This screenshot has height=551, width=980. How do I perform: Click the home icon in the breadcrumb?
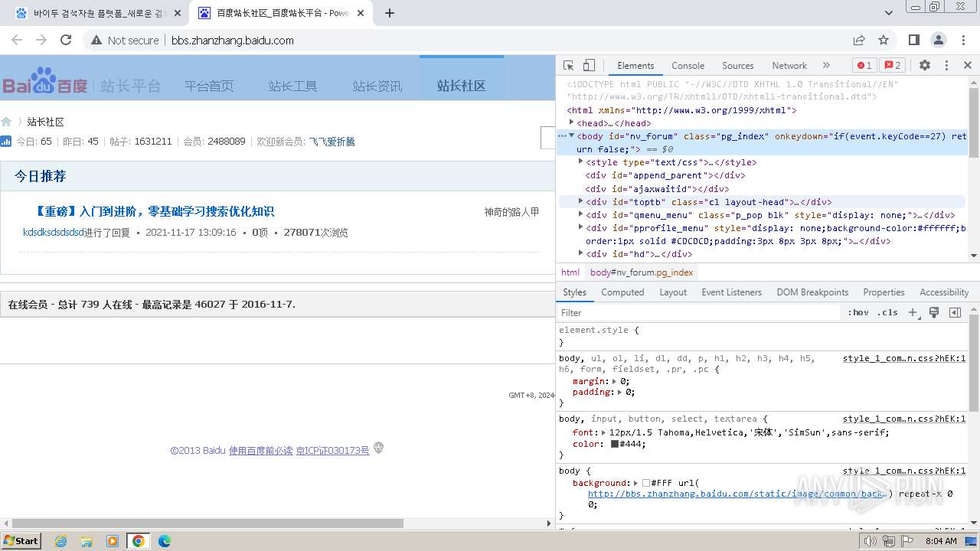(x=6, y=122)
